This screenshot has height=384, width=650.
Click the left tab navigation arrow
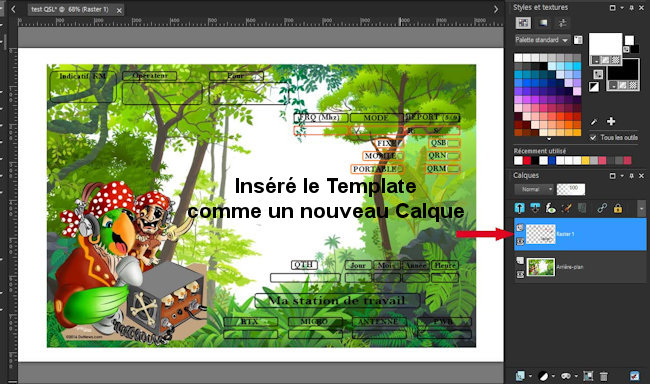tap(13, 9)
